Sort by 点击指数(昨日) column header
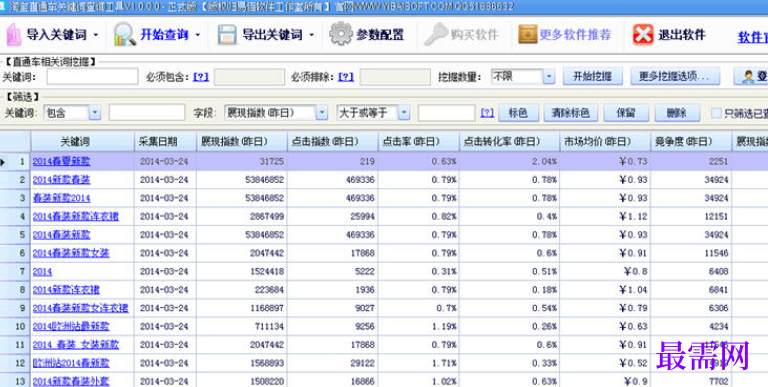This screenshot has height=387, width=768. pos(333,142)
